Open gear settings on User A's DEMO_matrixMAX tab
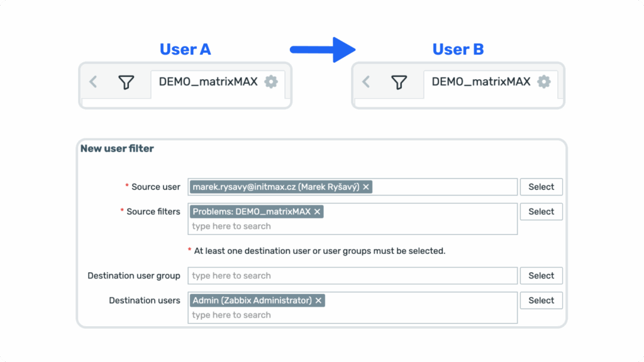The image size is (644, 362). tap(271, 82)
